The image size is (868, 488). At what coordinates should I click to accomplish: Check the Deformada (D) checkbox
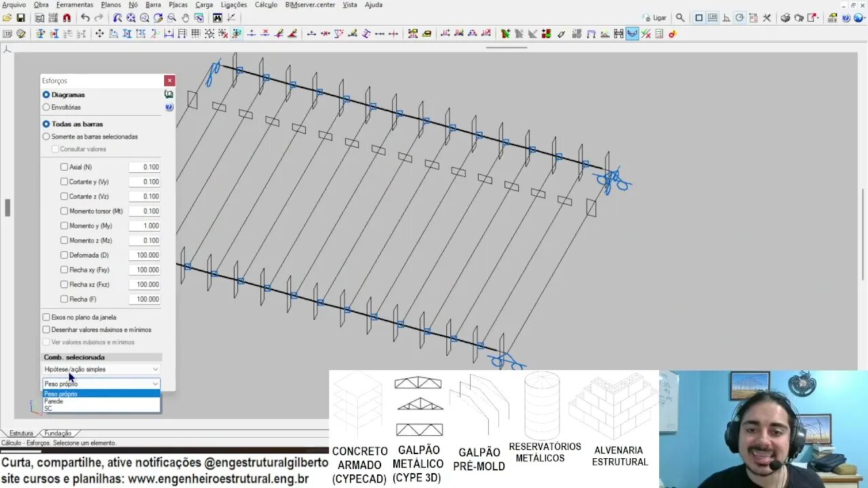(64, 255)
